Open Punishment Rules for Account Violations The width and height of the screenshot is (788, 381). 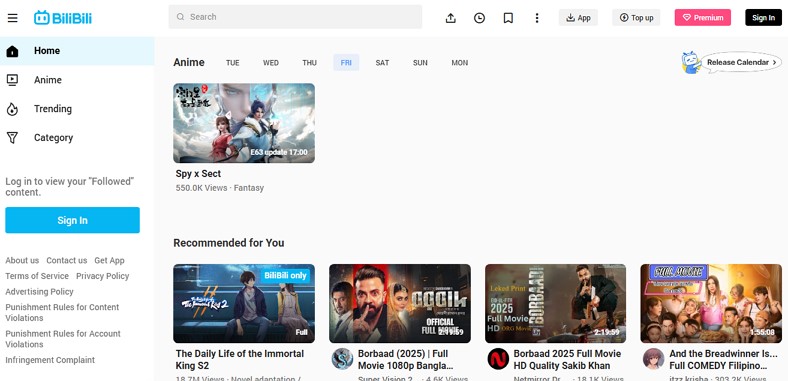(x=63, y=339)
